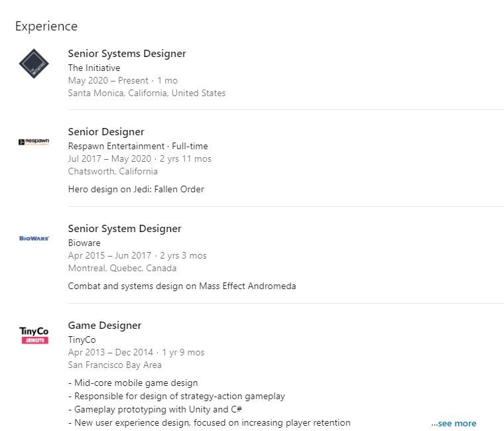This screenshot has width=504, height=431.
Task: Click the Bioware company name
Action: tap(84, 243)
